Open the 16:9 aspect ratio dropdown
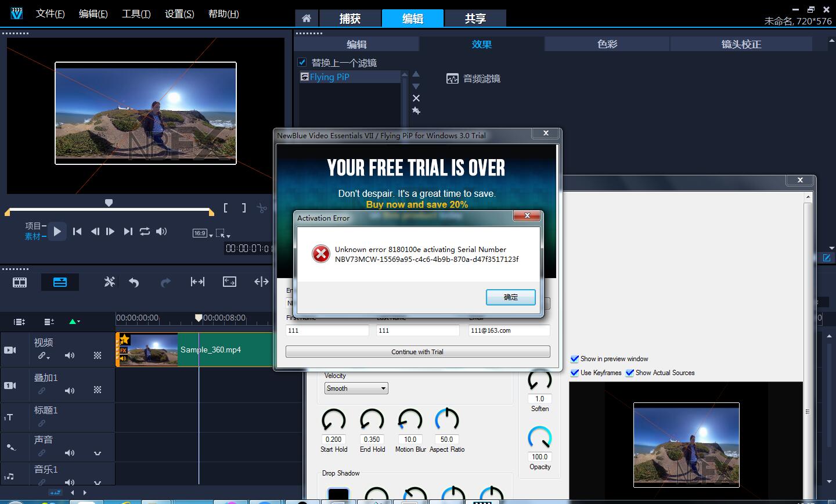 (x=203, y=233)
